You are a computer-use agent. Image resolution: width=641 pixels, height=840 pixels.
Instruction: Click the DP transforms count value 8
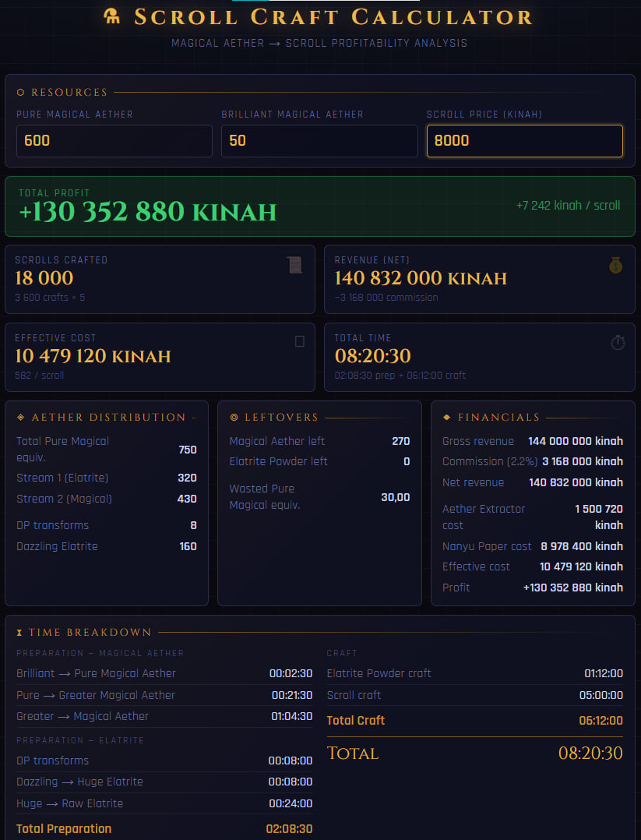(193, 525)
